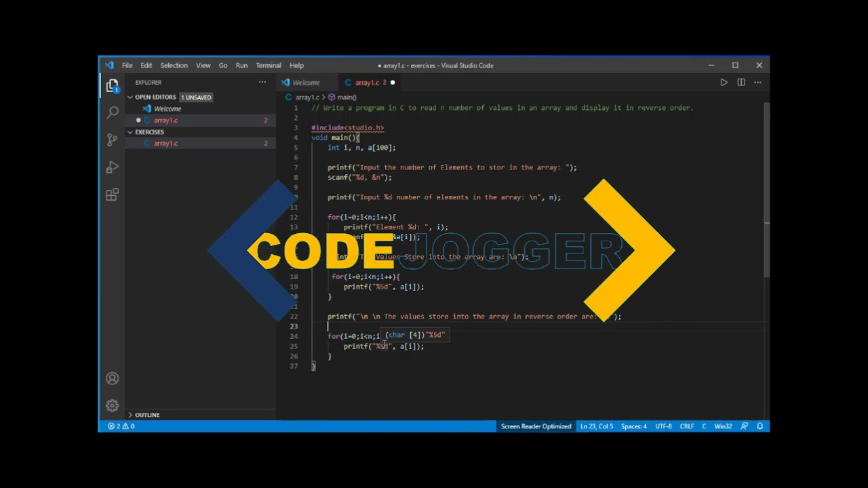The image size is (868, 488).
Task: Click Ln 23, Col 5 cursor position
Action: click(x=597, y=426)
